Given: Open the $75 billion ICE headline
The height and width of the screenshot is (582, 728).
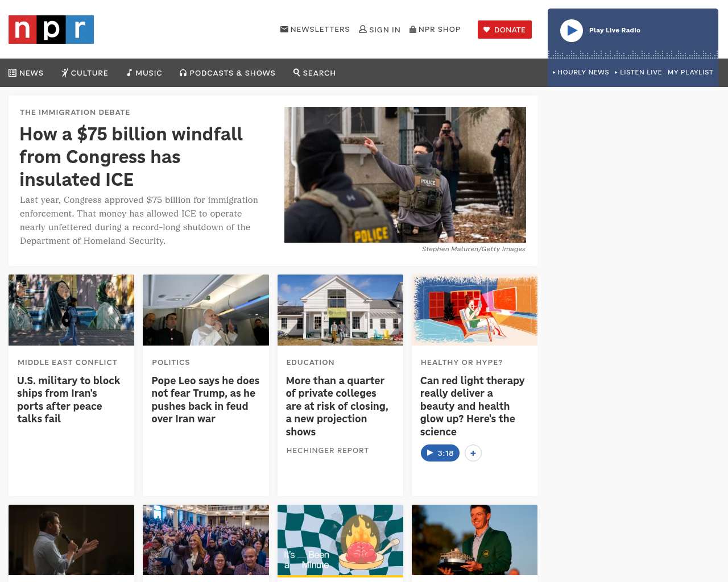Looking at the screenshot, I should click(131, 156).
